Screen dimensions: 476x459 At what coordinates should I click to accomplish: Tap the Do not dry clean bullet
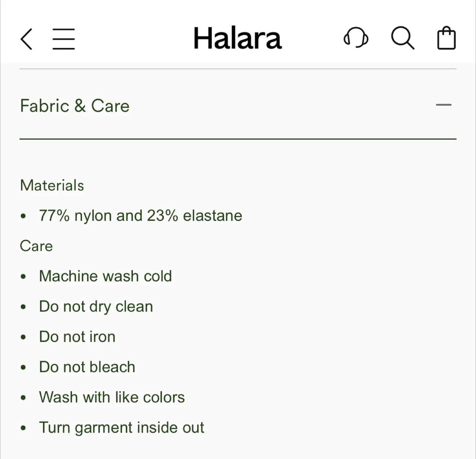point(96,306)
